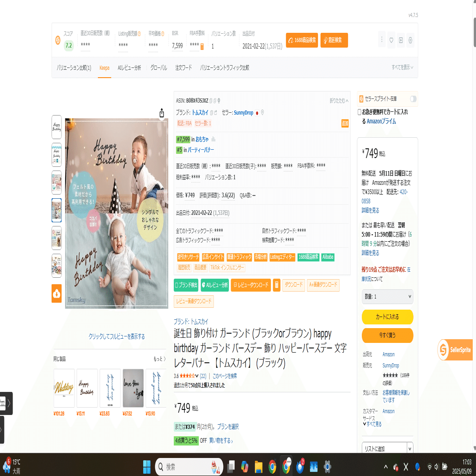Open the プランを選択 link
This screenshot has height=476, width=476.
[x=228, y=427]
